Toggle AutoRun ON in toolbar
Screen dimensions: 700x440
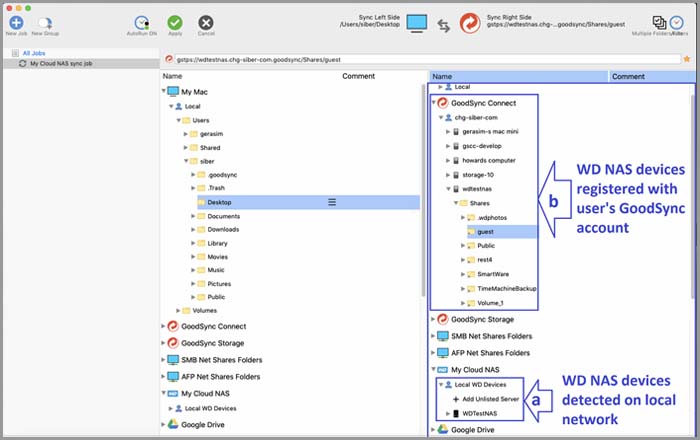(x=144, y=22)
